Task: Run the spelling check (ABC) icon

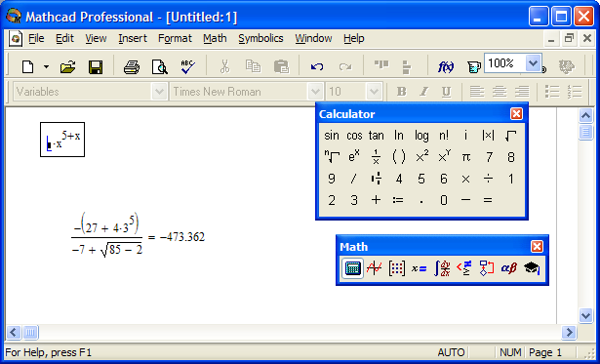Action: [187, 67]
